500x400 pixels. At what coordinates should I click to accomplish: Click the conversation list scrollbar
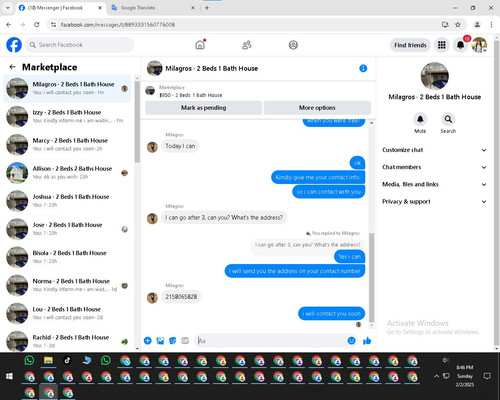point(137,122)
